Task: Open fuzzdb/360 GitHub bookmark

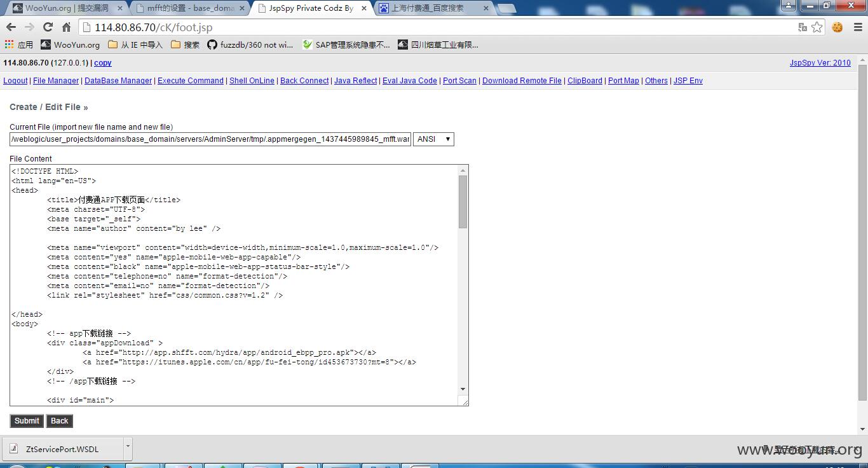Action: [250, 45]
